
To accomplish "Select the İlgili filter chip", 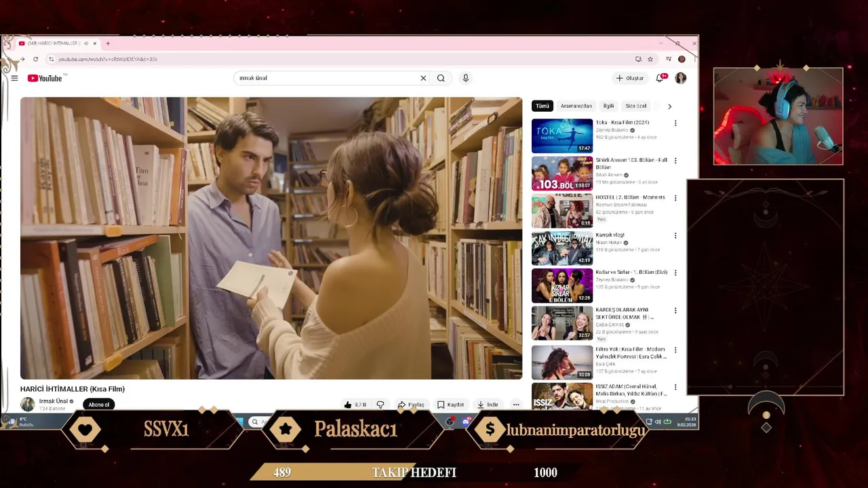I will click(x=608, y=106).
